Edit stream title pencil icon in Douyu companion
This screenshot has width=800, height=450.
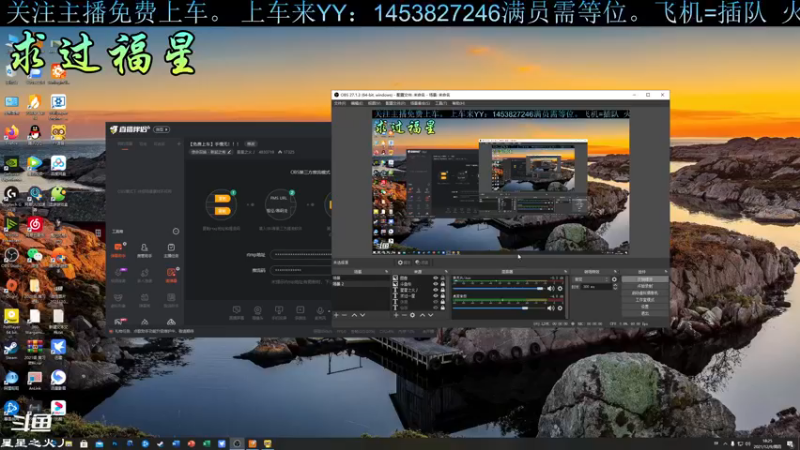click(230, 152)
